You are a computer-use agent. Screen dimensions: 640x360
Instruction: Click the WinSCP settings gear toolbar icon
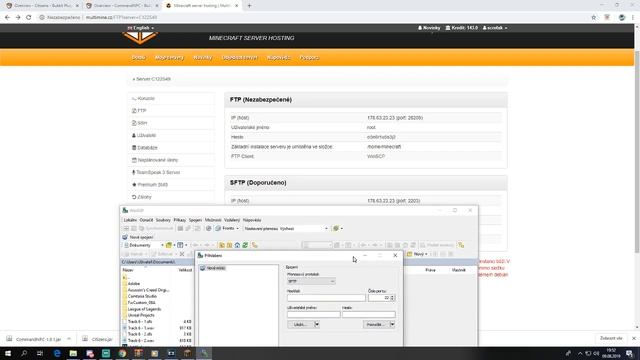pyautogui.click(x=336, y=229)
